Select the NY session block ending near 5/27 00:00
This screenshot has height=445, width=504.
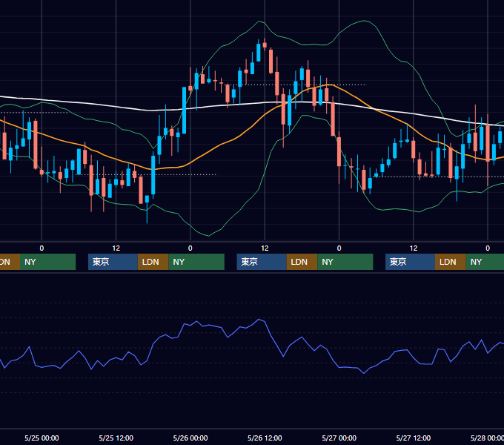click(345, 262)
